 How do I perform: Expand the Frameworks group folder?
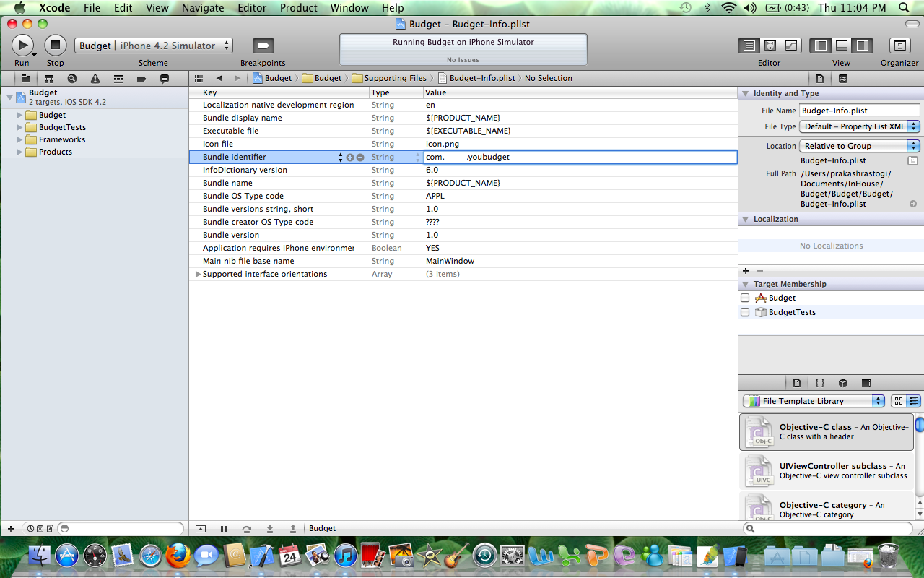[x=20, y=139]
